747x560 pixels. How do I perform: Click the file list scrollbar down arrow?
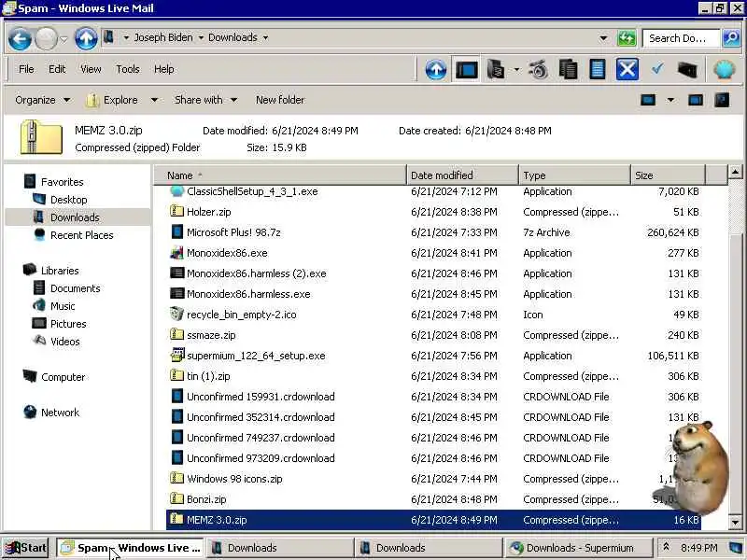coord(735,523)
